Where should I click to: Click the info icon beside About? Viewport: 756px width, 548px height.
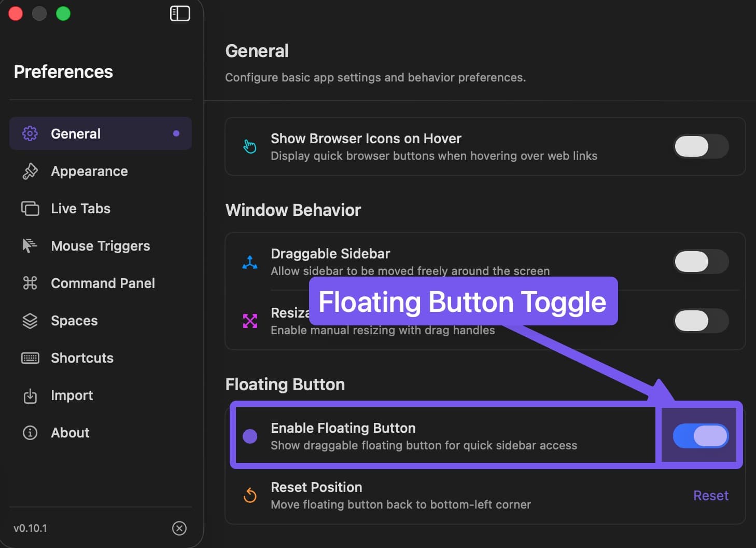click(30, 432)
